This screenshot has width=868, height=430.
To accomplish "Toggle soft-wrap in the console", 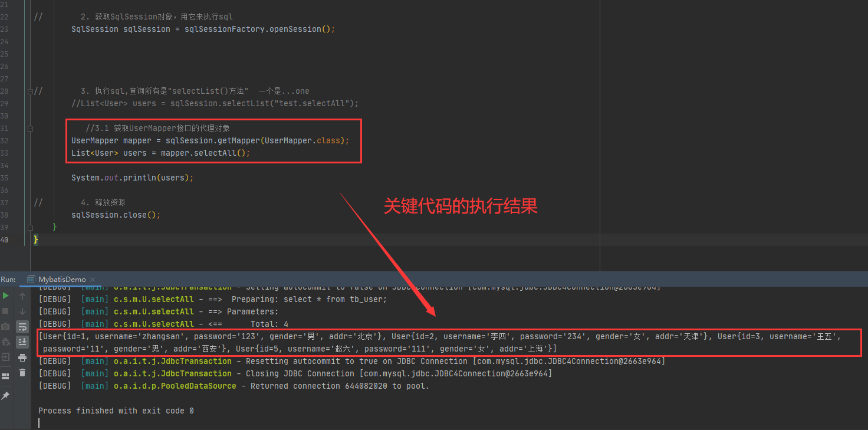I will (x=22, y=326).
